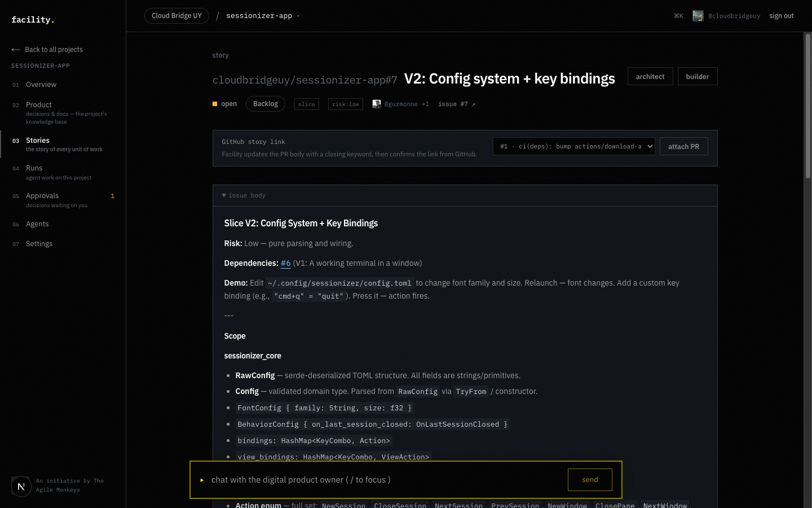Click the chat prompt arrow icon

tap(202, 480)
